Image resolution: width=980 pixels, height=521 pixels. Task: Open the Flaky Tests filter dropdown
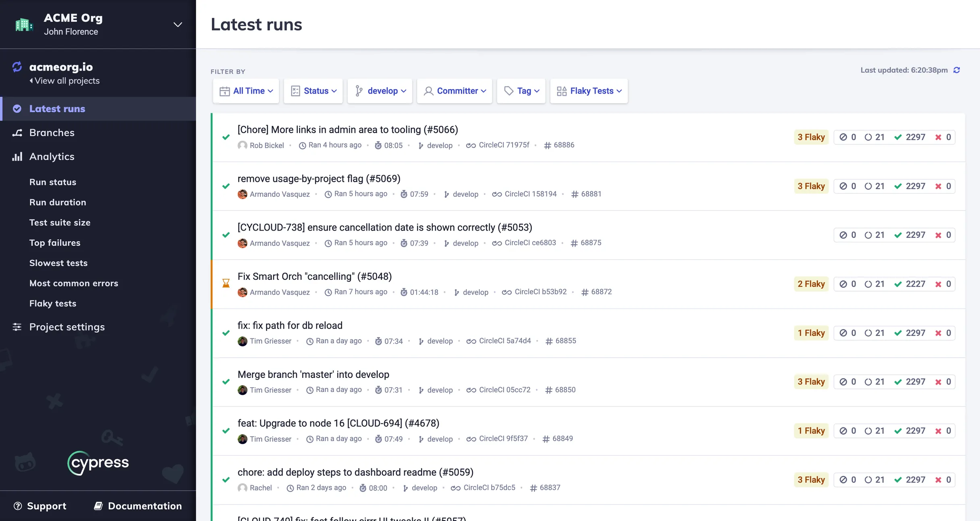(x=589, y=91)
